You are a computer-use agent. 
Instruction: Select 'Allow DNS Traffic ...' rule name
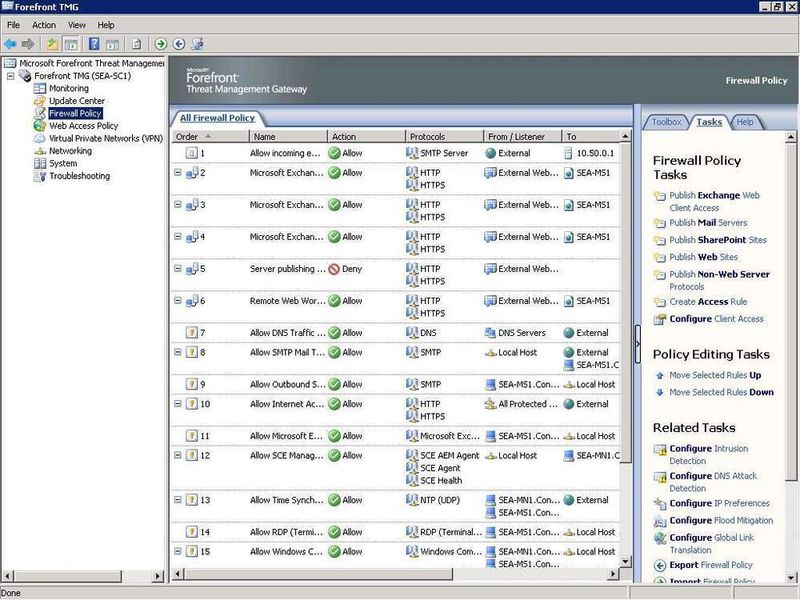click(x=287, y=333)
